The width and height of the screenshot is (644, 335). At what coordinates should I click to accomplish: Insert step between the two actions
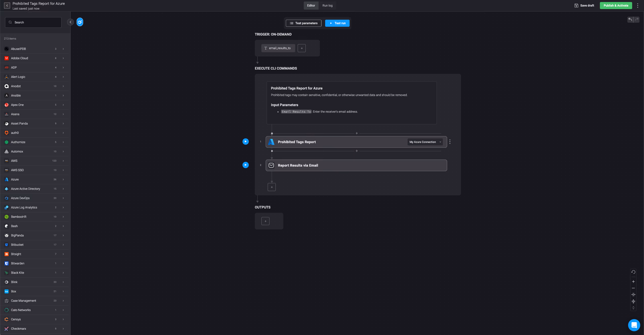click(x=357, y=151)
